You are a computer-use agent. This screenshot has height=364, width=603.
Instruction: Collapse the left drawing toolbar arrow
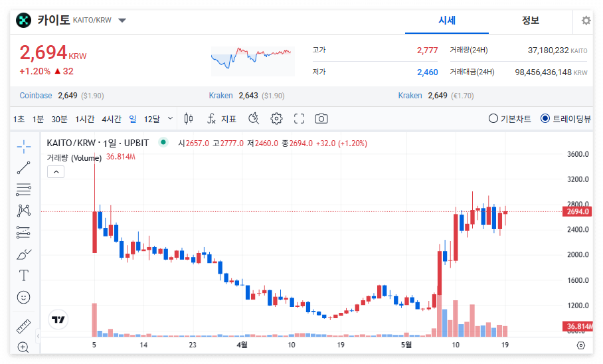[x=38, y=336]
